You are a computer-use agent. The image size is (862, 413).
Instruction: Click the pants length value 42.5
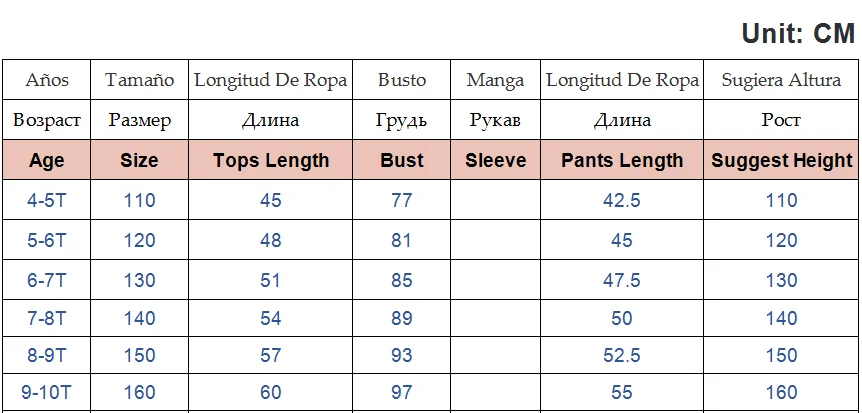click(622, 200)
